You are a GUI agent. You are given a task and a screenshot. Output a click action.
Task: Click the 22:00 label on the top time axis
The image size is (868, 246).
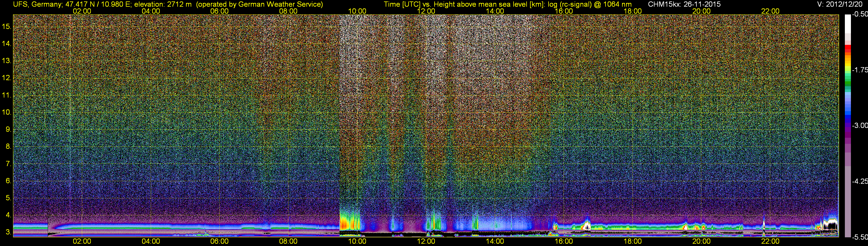click(770, 11)
